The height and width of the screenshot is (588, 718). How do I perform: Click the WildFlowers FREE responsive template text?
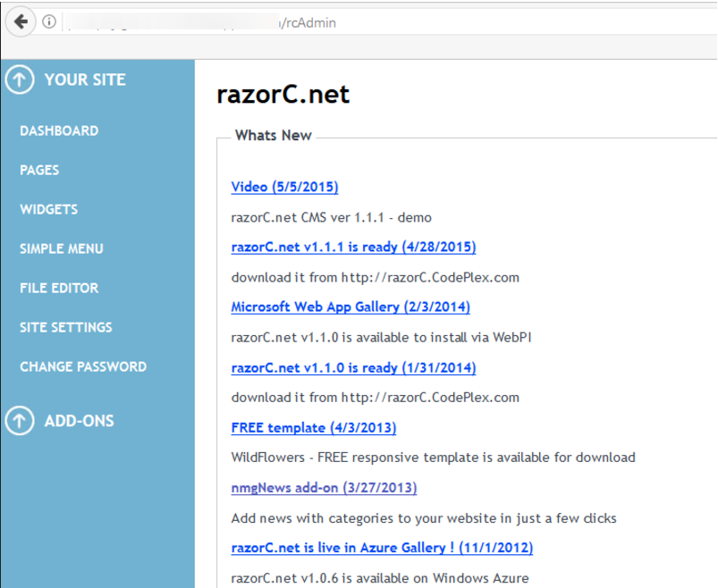[433, 458]
